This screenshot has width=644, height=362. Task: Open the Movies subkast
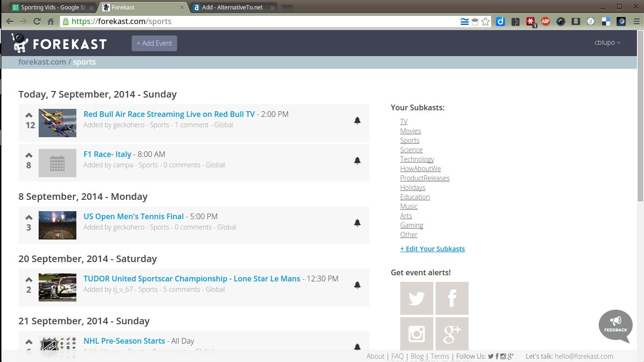tap(411, 131)
